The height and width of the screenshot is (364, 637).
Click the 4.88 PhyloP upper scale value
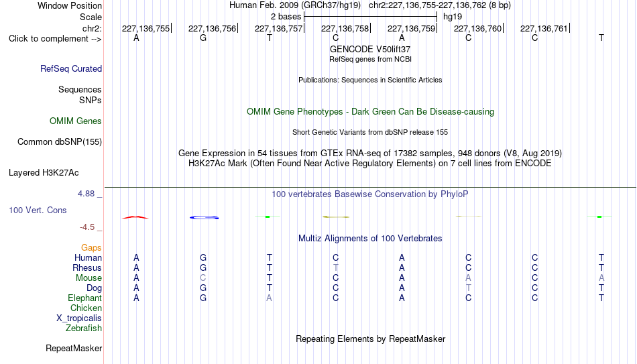(x=86, y=194)
